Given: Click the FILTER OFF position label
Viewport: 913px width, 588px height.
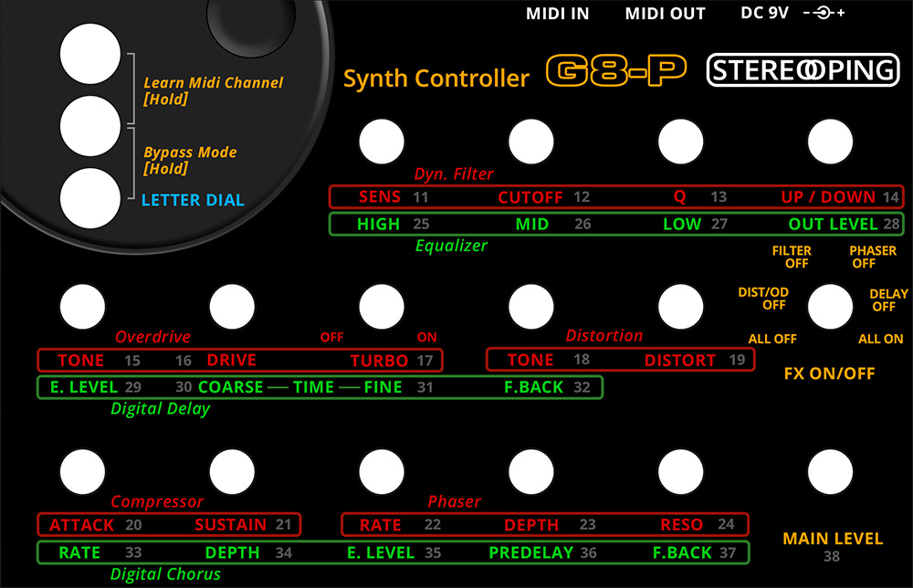Looking at the screenshot, I should tap(792, 257).
